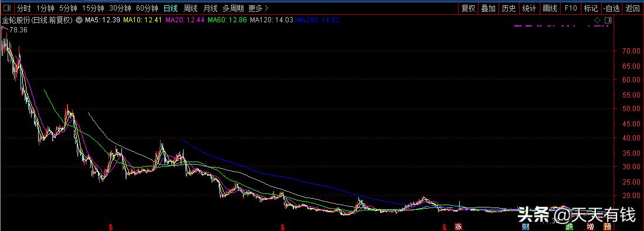The width and height of the screenshot is (644, 231).
Task: Open the 统计 statistics button
Action: point(529,8)
